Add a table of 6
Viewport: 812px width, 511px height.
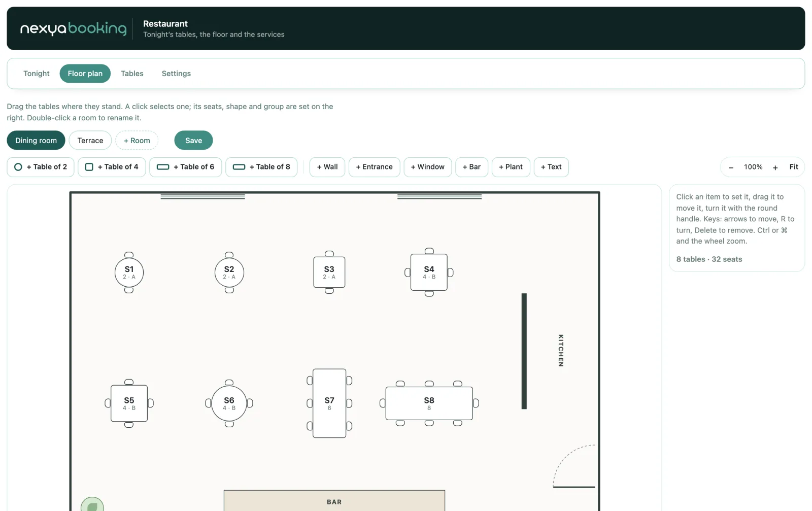pos(186,167)
